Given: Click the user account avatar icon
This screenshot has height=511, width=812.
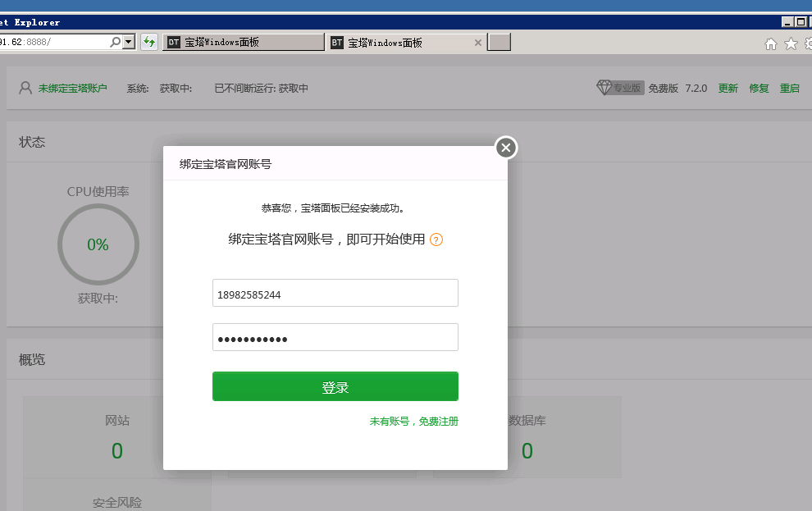Looking at the screenshot, I should [25, 88].
